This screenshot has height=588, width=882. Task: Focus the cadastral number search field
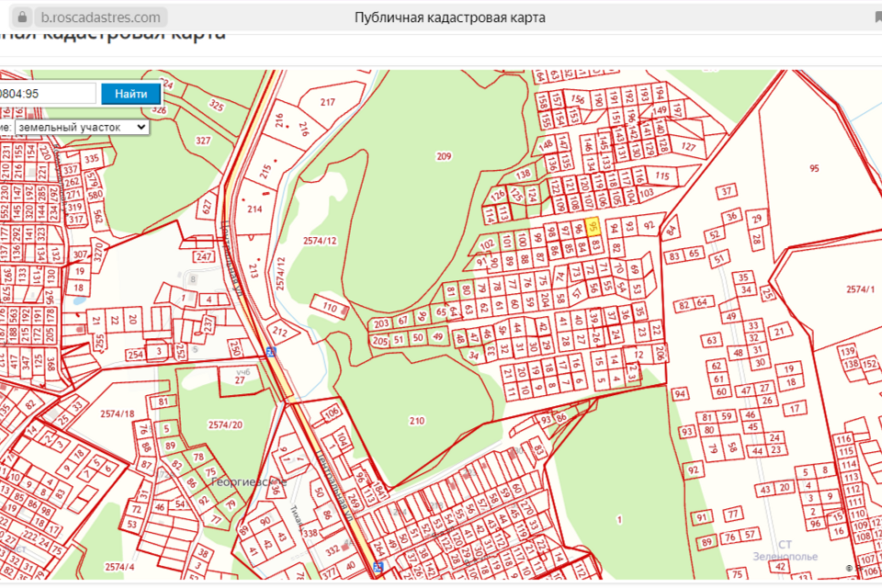(x=48, y=94)
